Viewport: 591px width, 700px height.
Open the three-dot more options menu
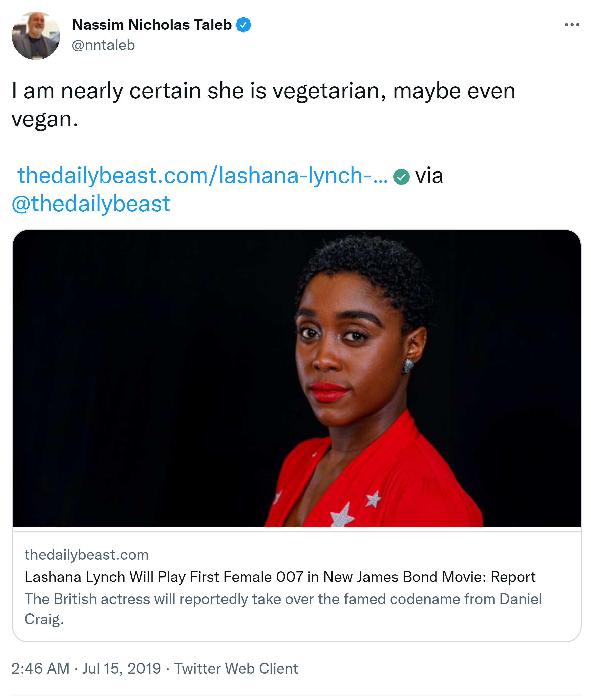pos(572,25)
